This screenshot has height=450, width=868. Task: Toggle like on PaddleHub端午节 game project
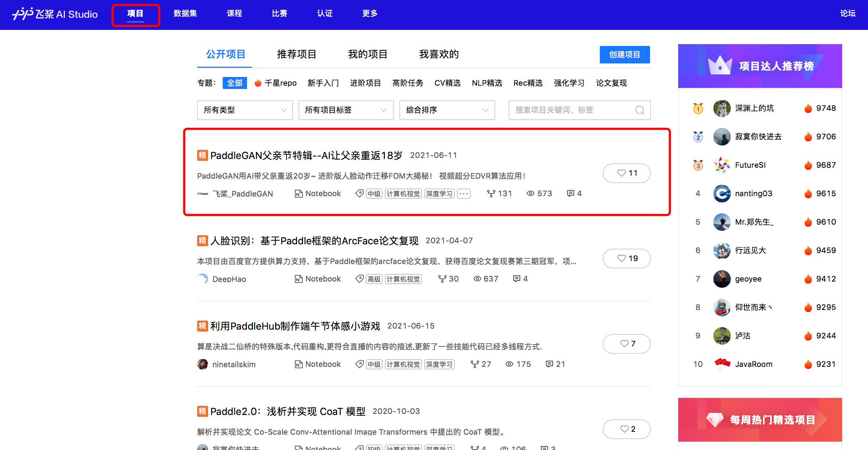click(626, 344)
